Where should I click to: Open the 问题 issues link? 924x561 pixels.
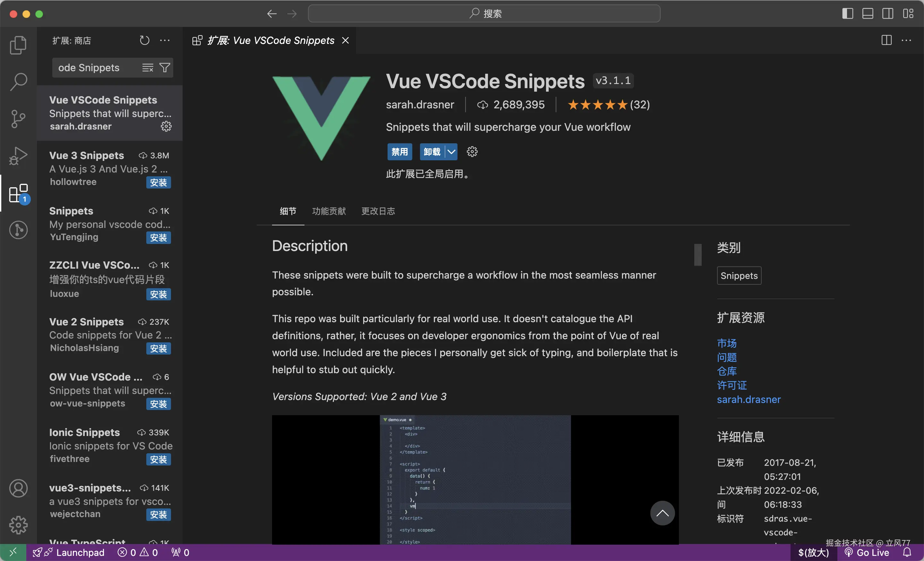[x=727, y=357]
